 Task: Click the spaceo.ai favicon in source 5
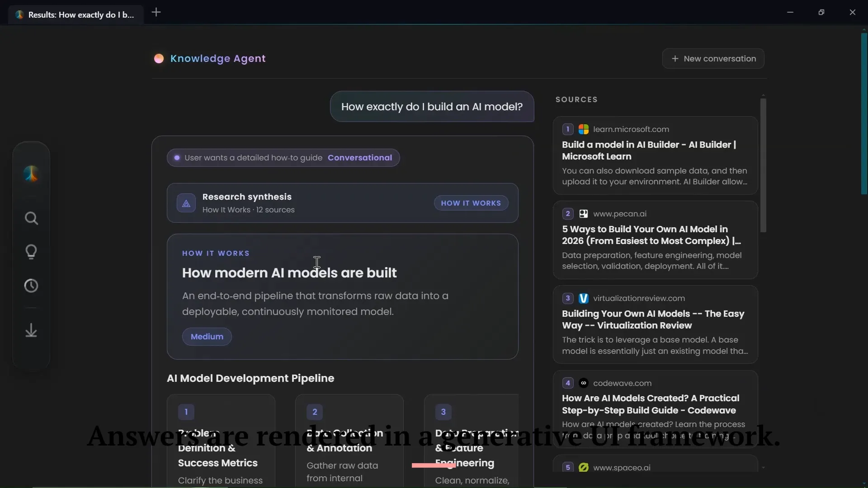584,468
